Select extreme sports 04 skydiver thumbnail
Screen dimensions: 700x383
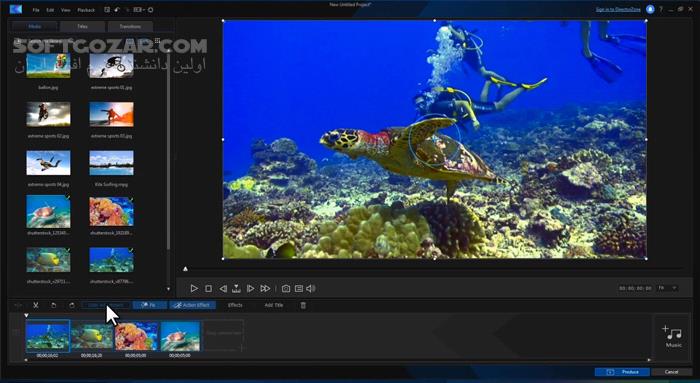click(x=48, y=163)
